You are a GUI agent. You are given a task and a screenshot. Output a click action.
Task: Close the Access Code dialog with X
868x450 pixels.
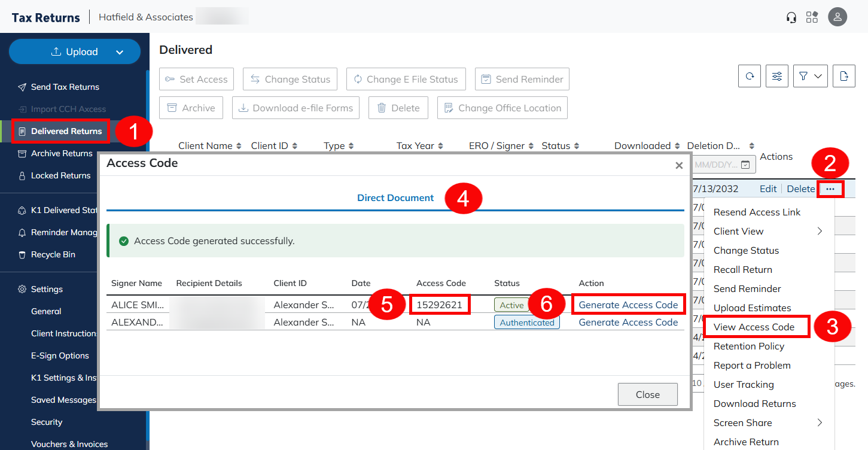pos(679,165)
